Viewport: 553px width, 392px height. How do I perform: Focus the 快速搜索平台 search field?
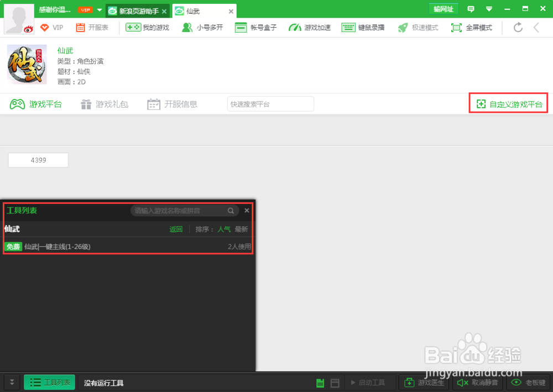[x=270, y=104]
